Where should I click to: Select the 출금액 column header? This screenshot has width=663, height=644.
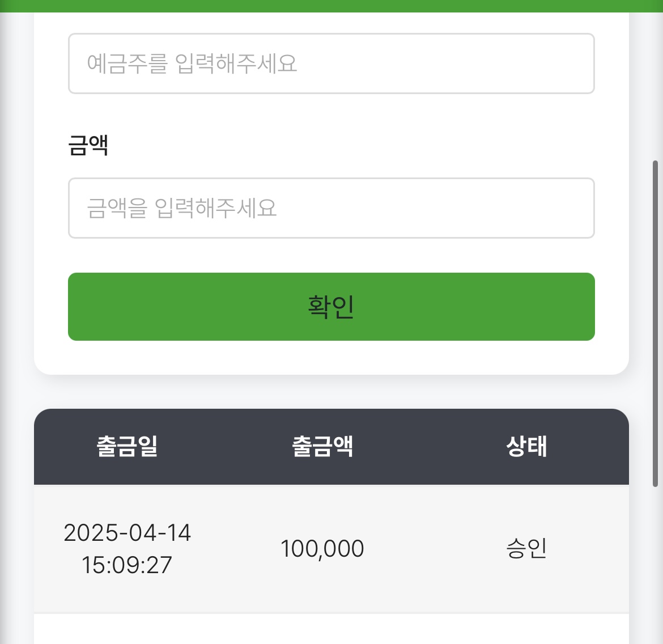(x=322, y=447)
